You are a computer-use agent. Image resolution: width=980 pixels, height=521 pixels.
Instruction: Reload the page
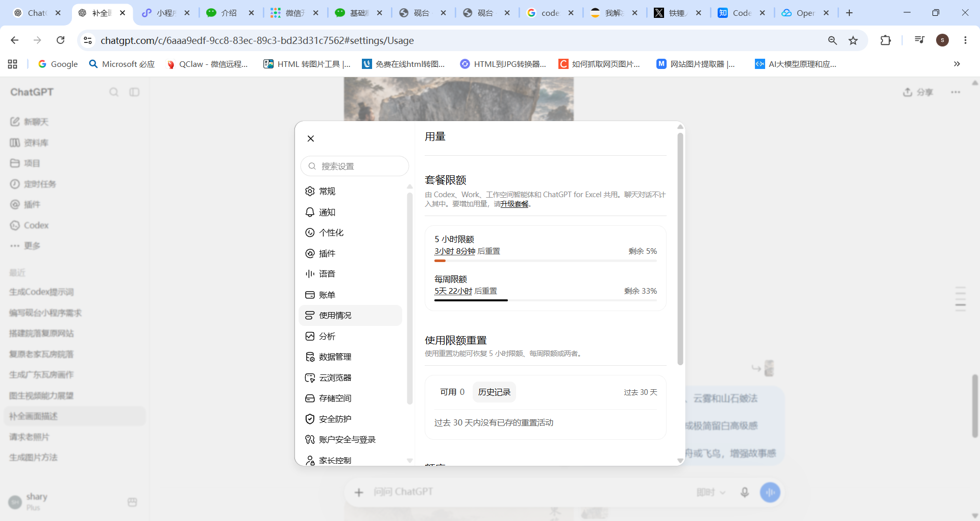[x=60, y=40]
